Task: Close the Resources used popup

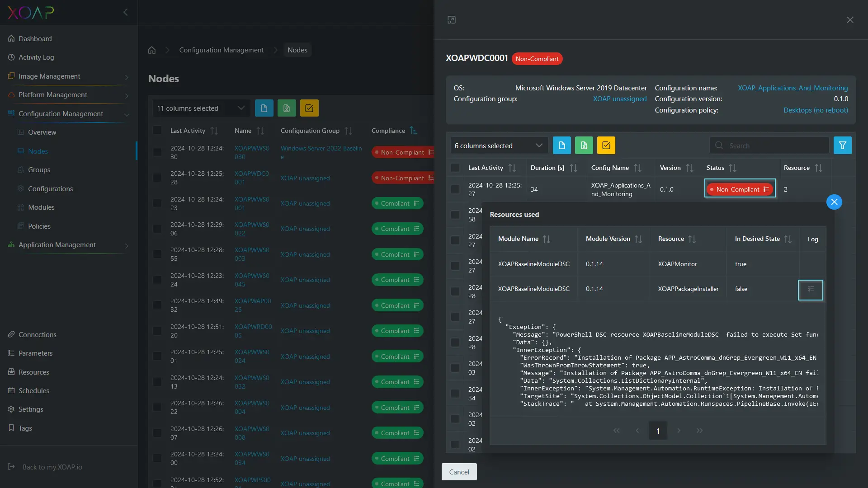Action: 834,202
